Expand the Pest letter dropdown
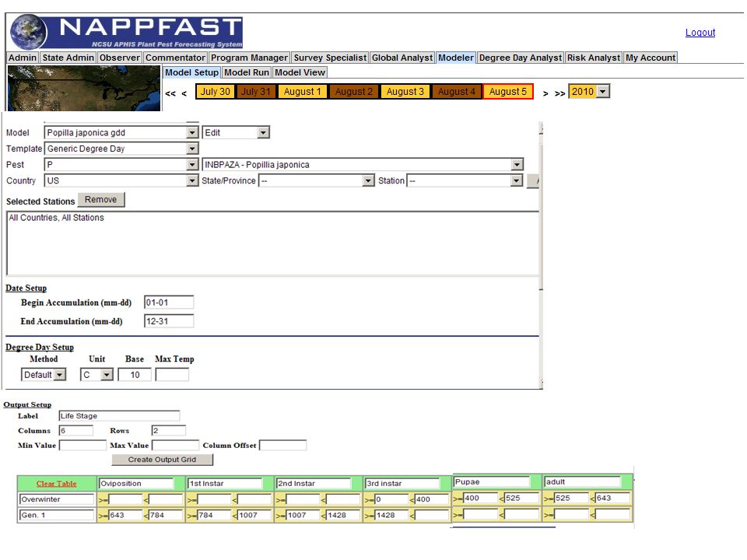 [121, 165]
